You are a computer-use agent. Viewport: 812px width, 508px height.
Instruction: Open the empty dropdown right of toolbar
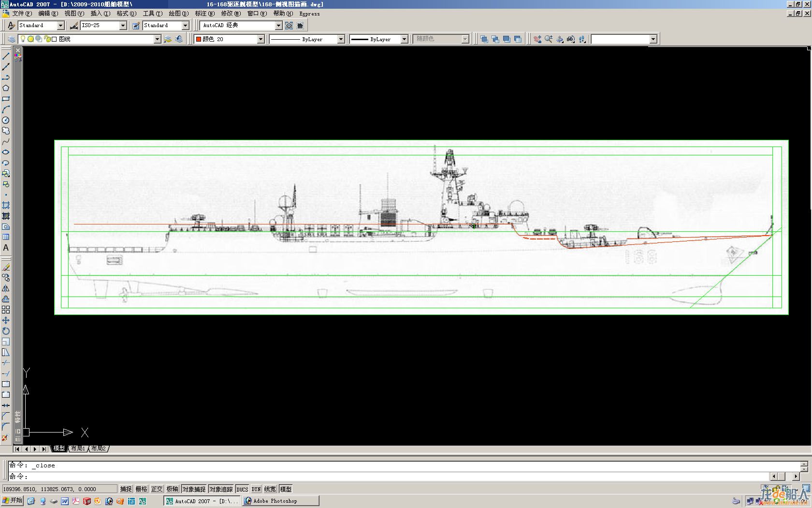point(653,39)
